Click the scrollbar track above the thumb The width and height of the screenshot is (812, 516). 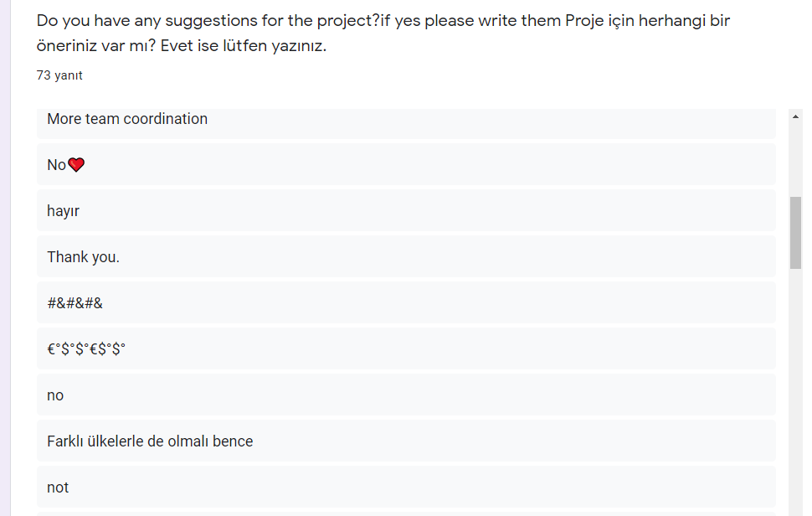click(x=795, y=159)
